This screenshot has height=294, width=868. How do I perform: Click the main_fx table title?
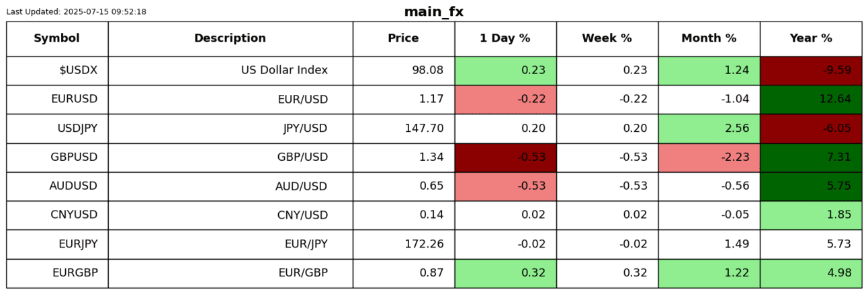click(x=433, y=12)
